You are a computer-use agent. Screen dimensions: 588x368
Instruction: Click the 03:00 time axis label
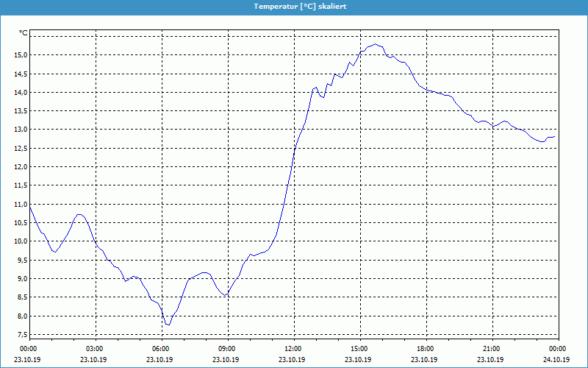click(95, 349)
